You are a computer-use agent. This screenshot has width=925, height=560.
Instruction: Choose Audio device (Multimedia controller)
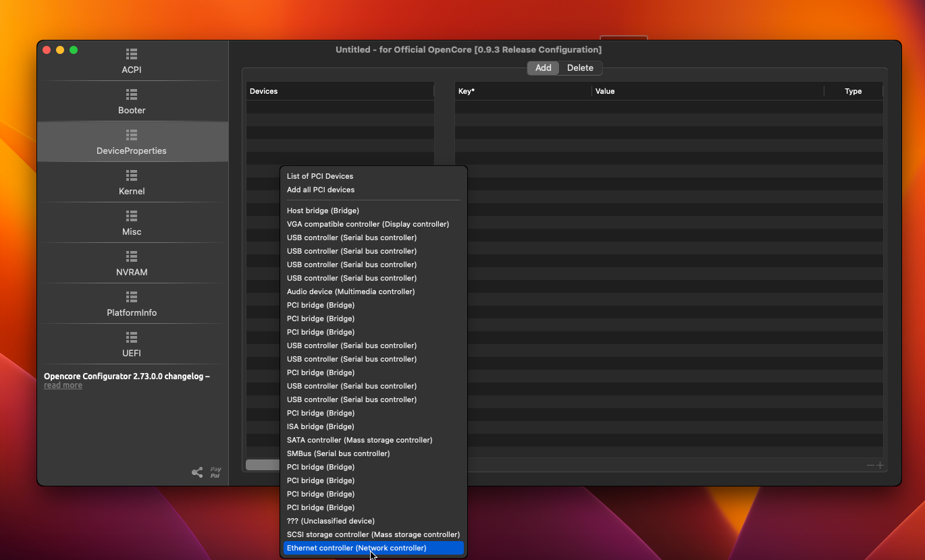pos(350,291)
